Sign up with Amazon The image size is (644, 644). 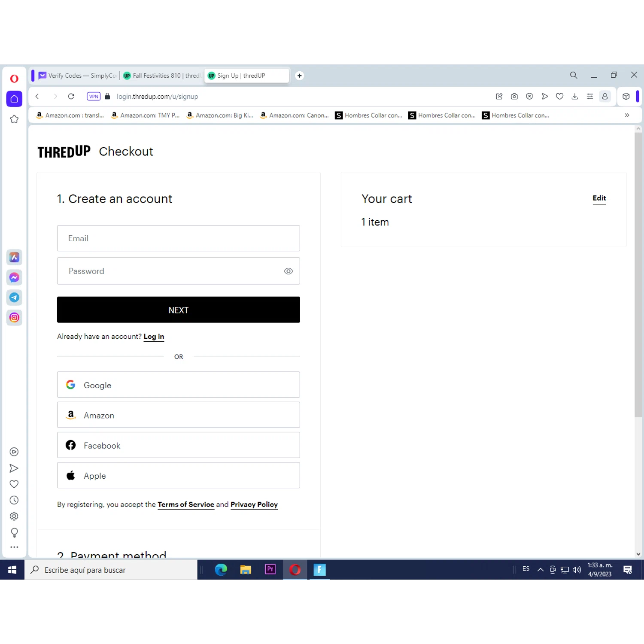click(179, 415)
